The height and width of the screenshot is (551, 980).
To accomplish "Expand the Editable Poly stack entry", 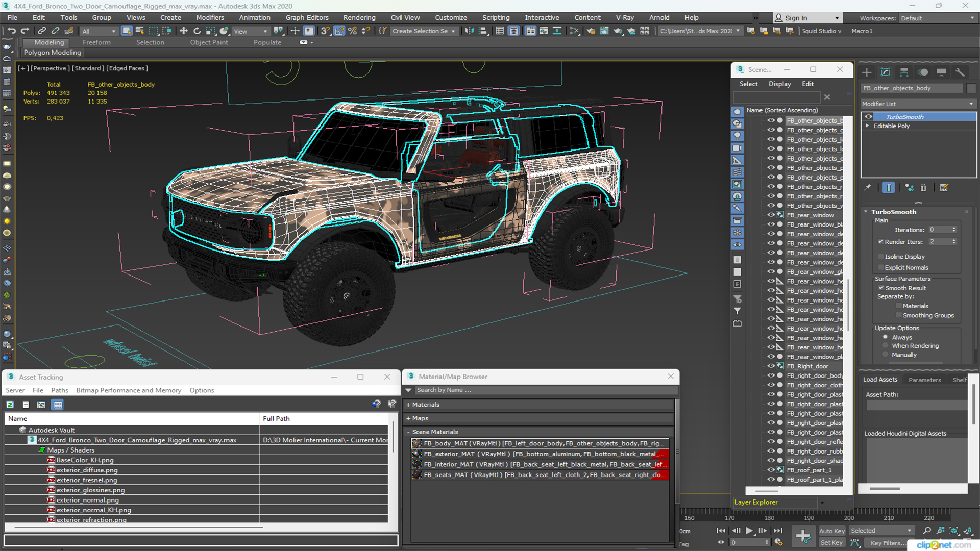I will (x=867, y=126).
